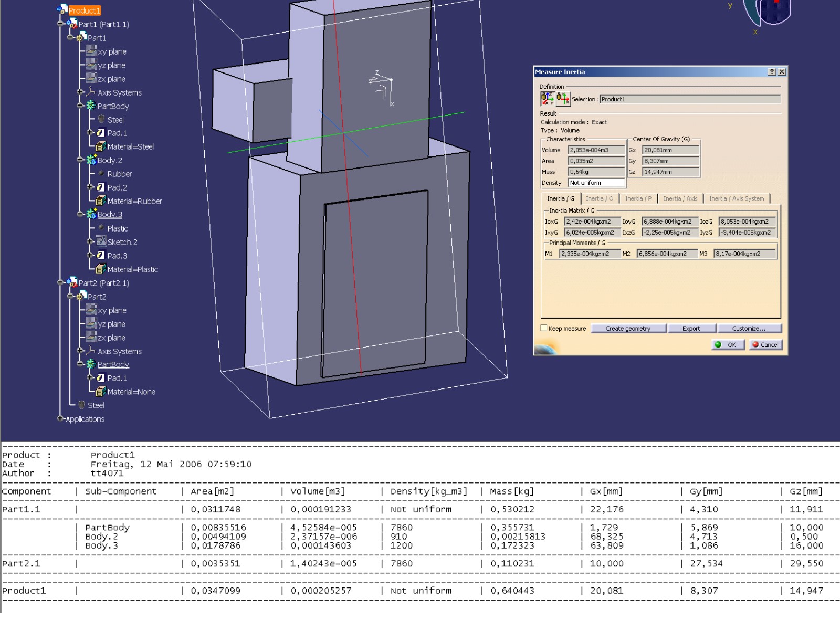Click the Part2 part document icon

point(82,296)
